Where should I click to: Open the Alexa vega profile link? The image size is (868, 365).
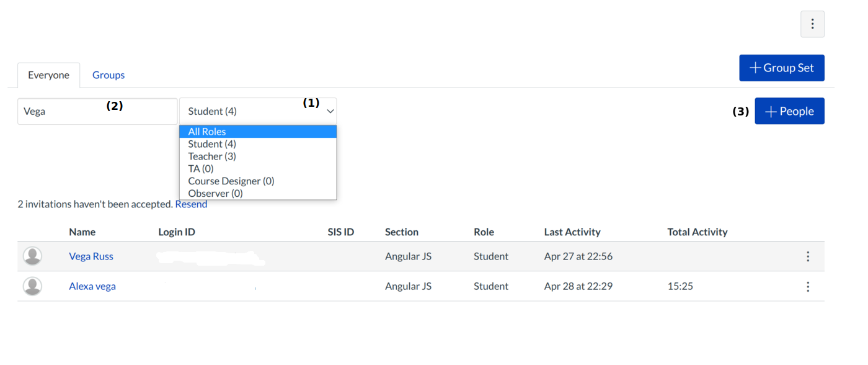92,286
